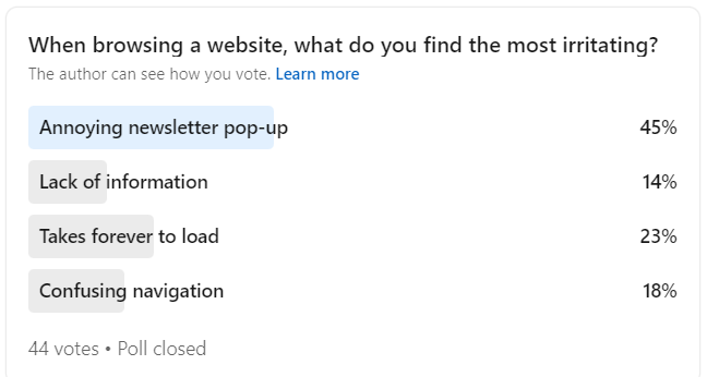Click the 45% result percentage
708x378 pixels.
(x=658, y=128)
